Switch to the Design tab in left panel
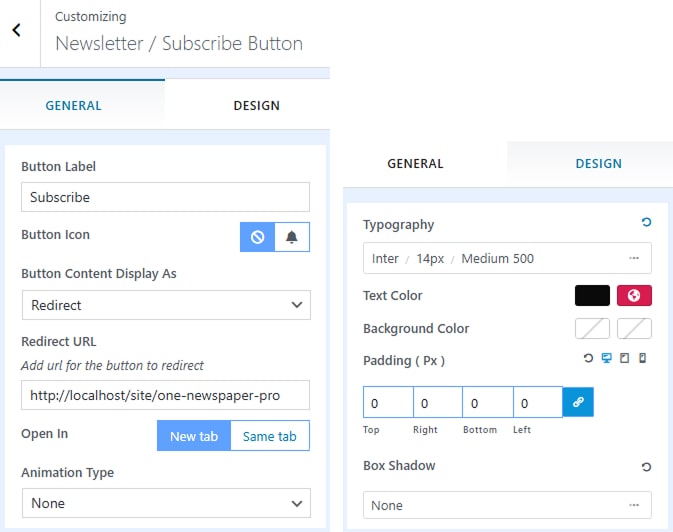Screen dimensions: 673x532 256,106
